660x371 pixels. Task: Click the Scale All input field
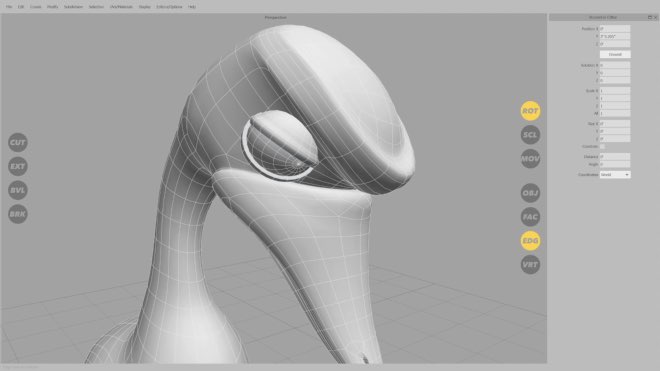[615, 113]
